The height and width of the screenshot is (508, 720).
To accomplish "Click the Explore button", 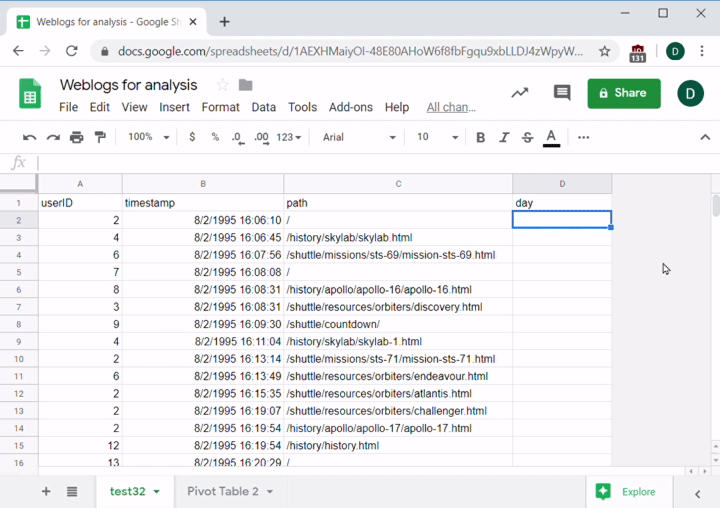I will 626,491.
